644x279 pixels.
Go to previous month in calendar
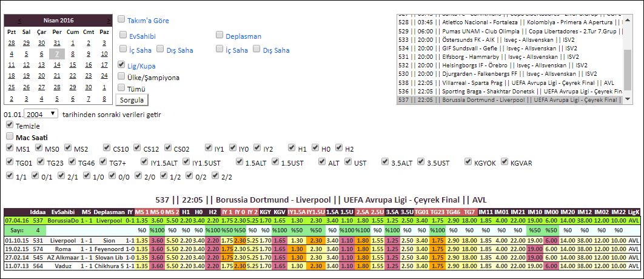tap(20, 20)
